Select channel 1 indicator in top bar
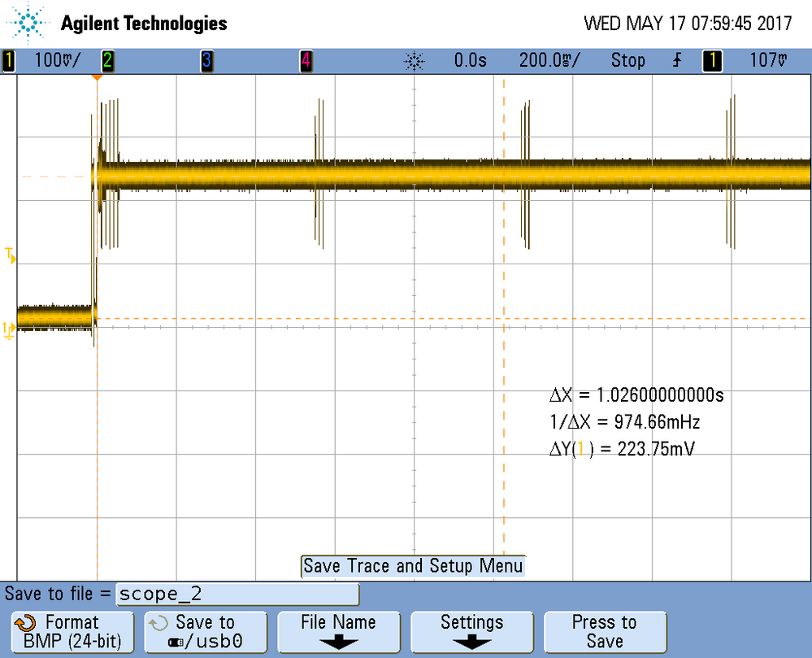The height and width of the screenshot is (658, 812). pos(8,61)
